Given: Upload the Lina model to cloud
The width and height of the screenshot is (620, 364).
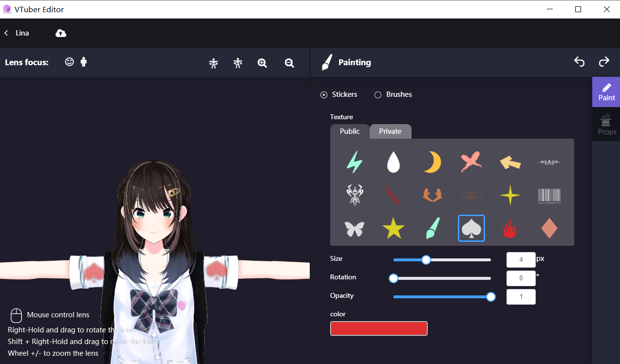Looking at the screenshot, I should coord(60,33).
